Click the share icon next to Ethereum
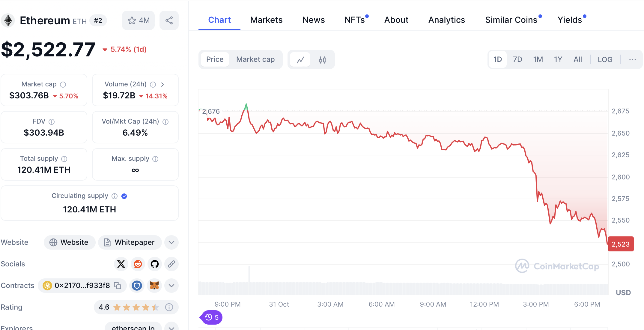 169,20
